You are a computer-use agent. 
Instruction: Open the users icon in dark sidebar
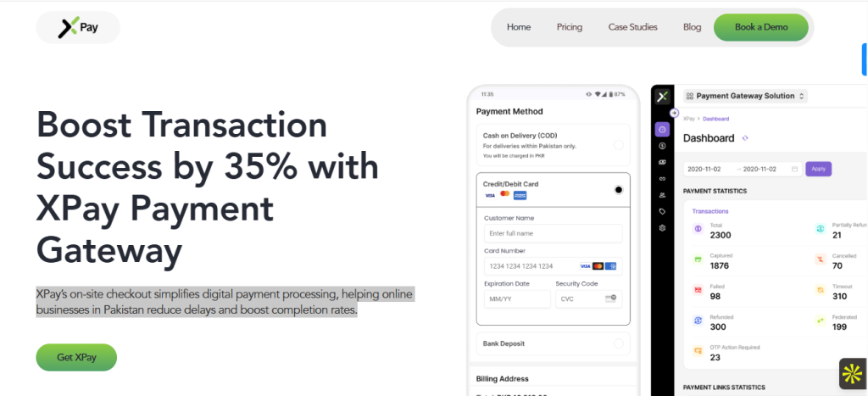click(662, 195)
